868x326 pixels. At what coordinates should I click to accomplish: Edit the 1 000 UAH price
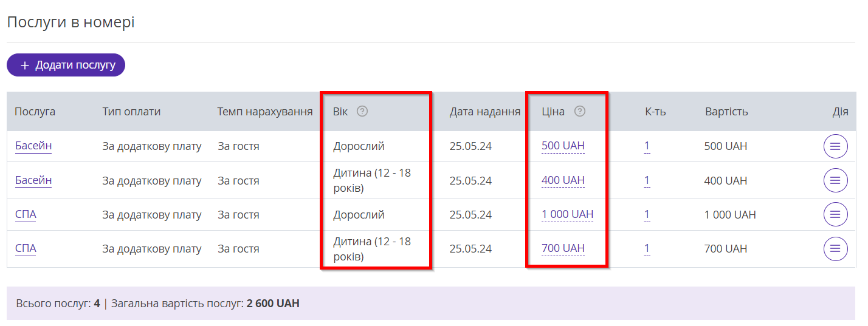[x=568, y=214]
